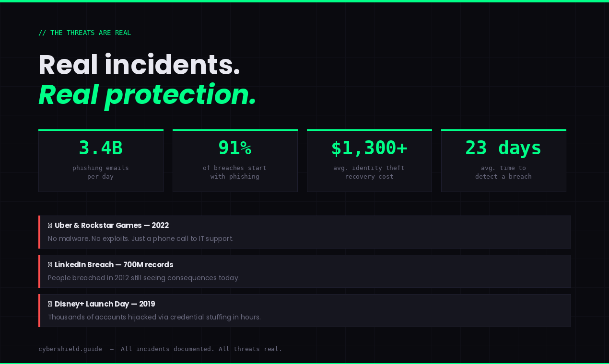Open the LinkedIn Breach 700M records entry
Viewport: 609px width, 364px height.
pos(304,271)
